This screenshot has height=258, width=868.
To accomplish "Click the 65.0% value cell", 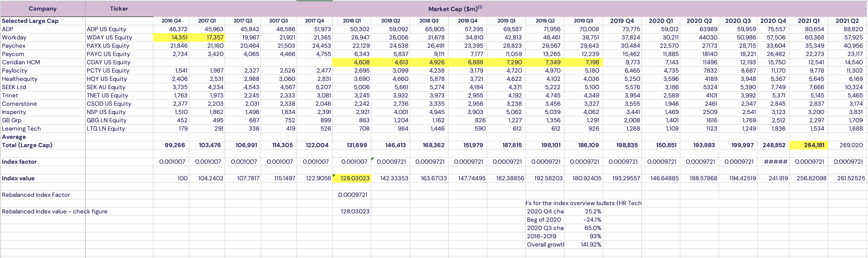I will (584, 228).
